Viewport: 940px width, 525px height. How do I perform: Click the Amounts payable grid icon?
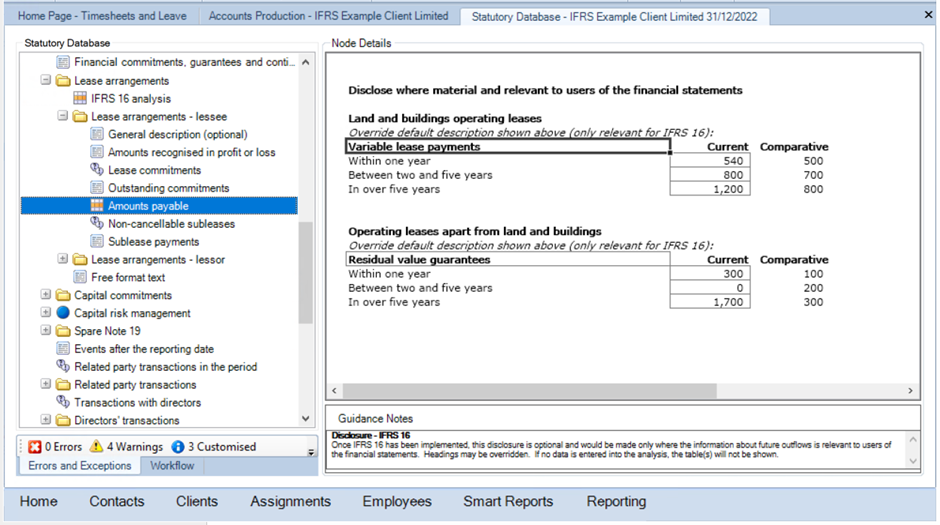97,206
